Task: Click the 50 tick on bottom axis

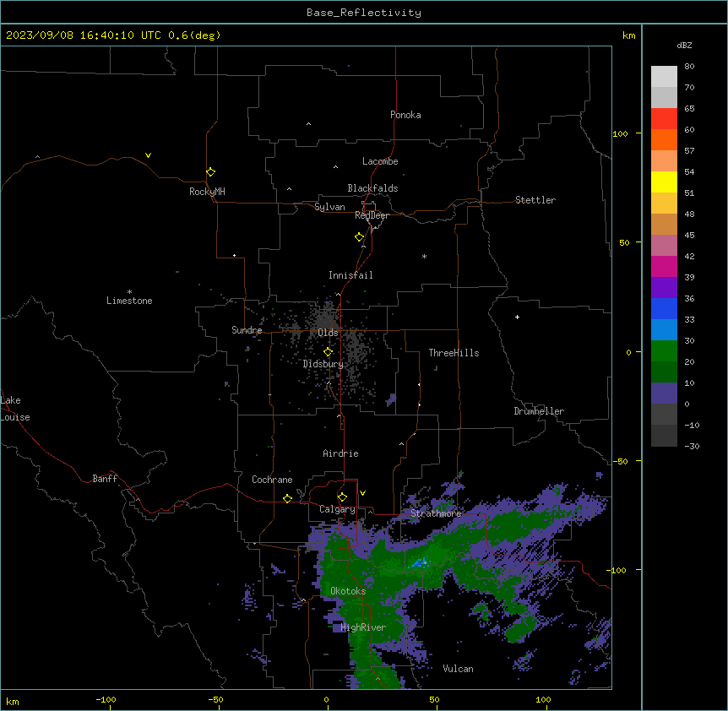Action: point(434,699)
